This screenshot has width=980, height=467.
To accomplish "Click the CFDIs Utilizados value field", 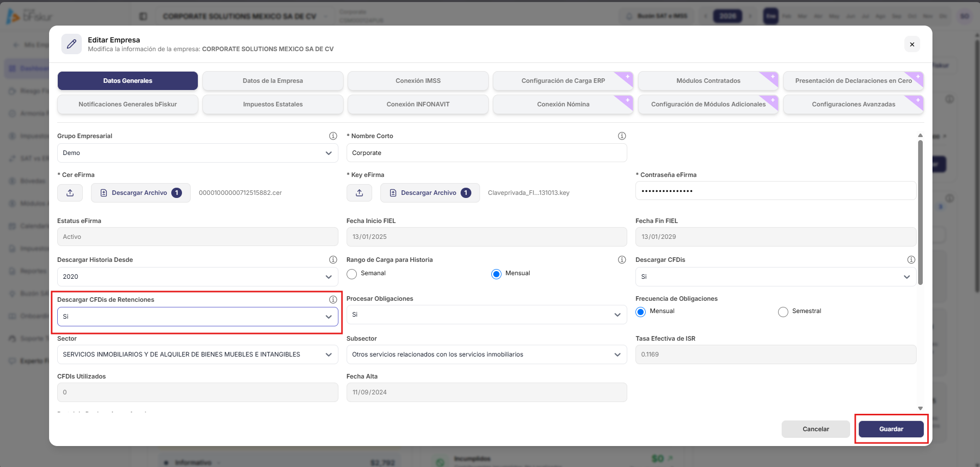I will [197, 392].
